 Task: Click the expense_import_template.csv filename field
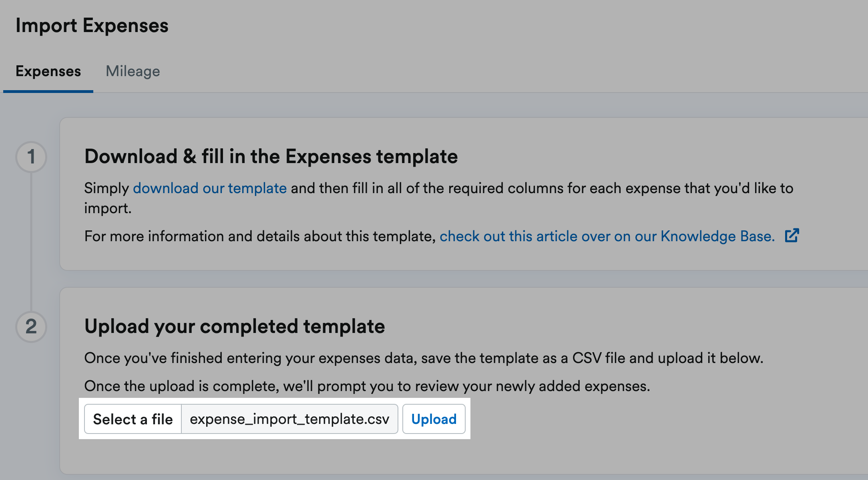tap(289, 419)
